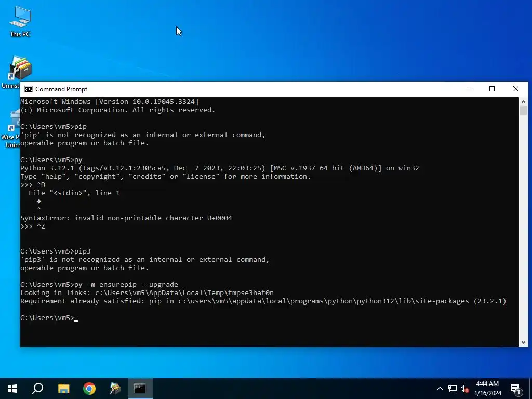Click the 'Type "help", "copyright"' info line
Viewport: 532px width, 399px height.
(x=166, y=177)
